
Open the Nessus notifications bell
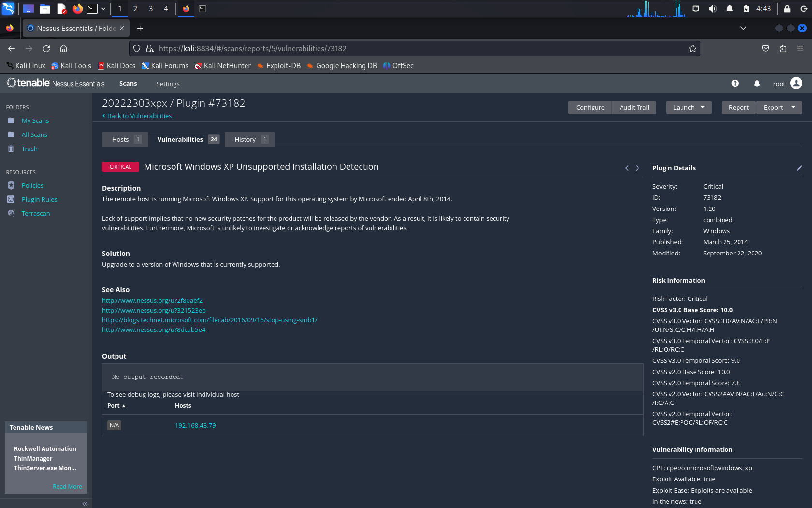pyautogui.click(x=757, y=83)
